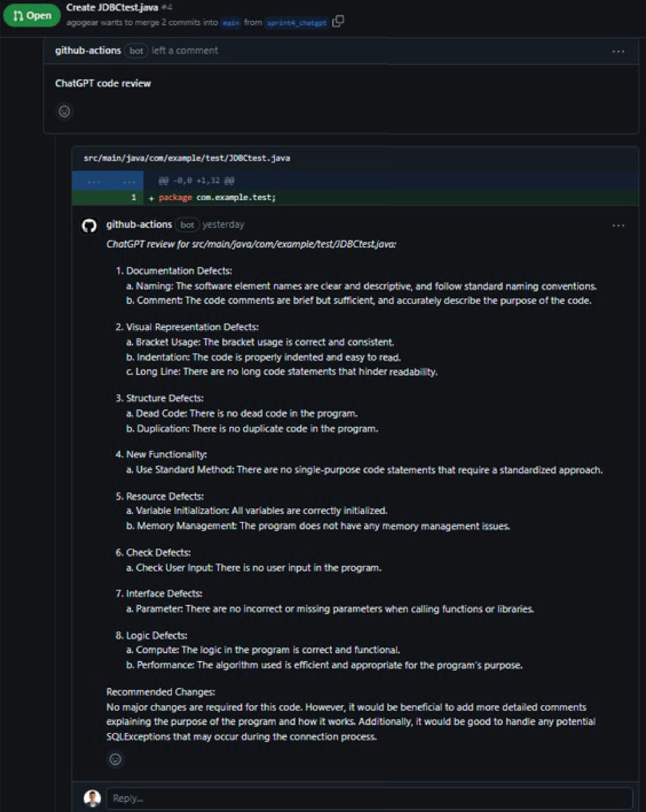Open the sprint4_chatgpt head branch link

[x=296, y=23]
